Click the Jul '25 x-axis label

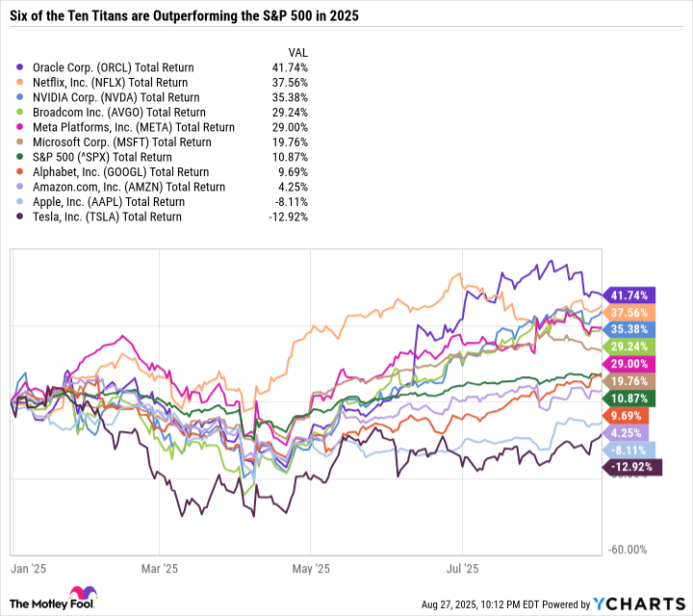[x=463, y=569]
